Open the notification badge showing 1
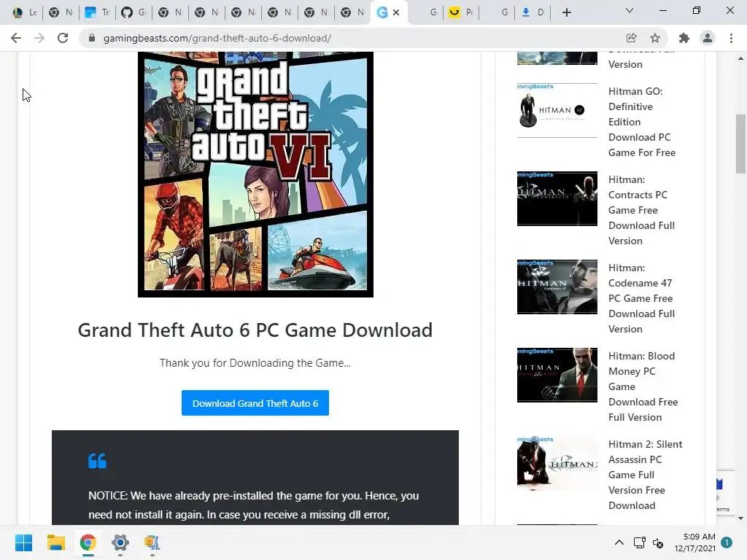Screen dimensions: 747x560 [x=727, y=542]
